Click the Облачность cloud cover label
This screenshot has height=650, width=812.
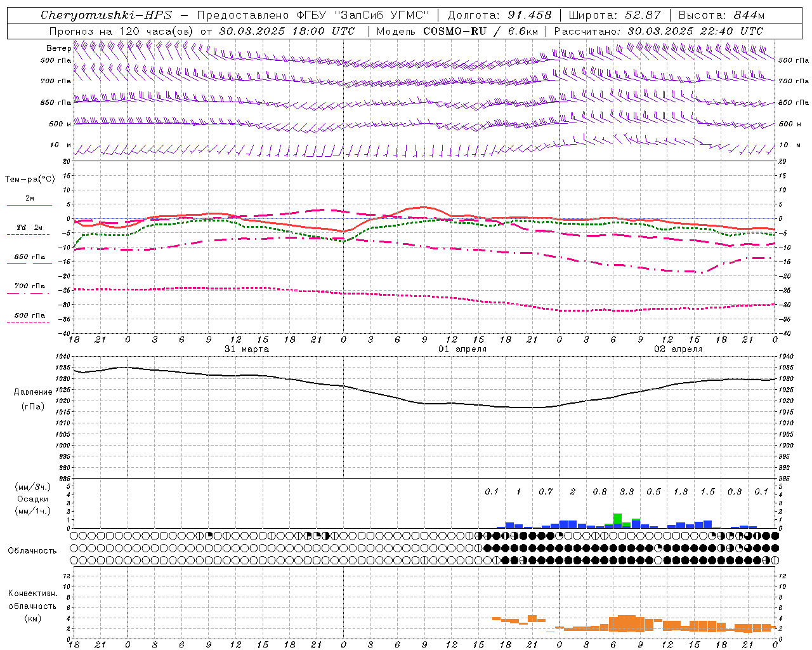click(x=32, y=551)
